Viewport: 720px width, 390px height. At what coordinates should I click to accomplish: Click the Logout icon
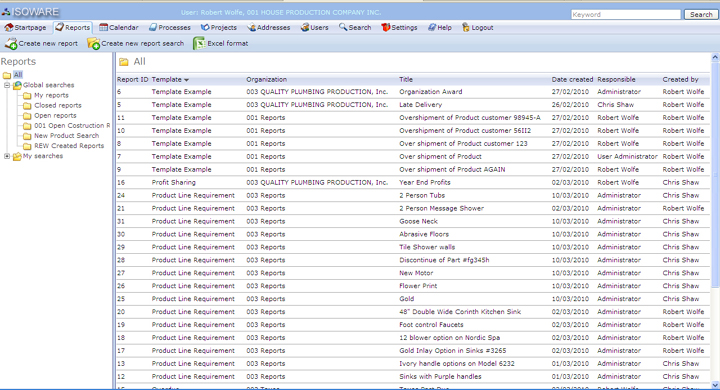466,28
